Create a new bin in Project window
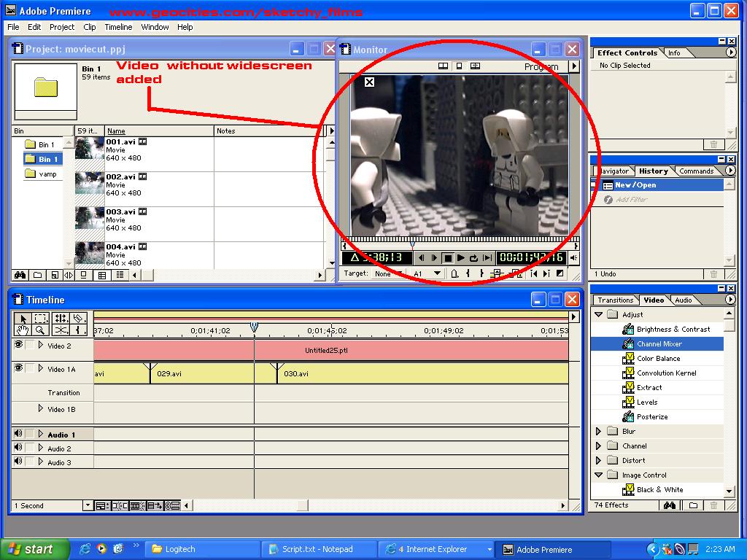 tap(38, 275)
